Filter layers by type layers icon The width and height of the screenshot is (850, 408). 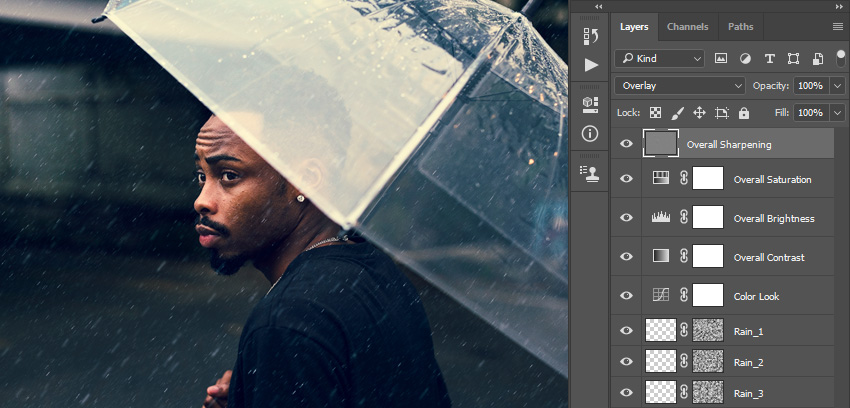tap(769, 59)
